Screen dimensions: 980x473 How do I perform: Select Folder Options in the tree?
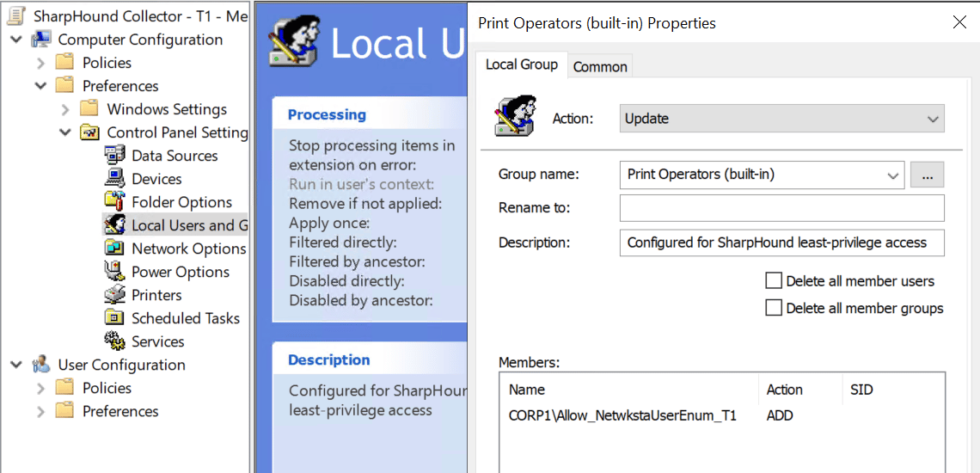click(181, 202)
